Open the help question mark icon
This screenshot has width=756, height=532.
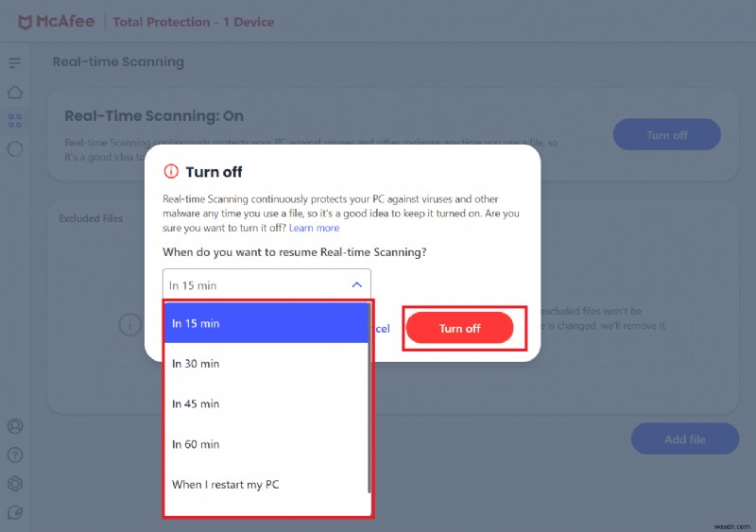coord(14,455)
